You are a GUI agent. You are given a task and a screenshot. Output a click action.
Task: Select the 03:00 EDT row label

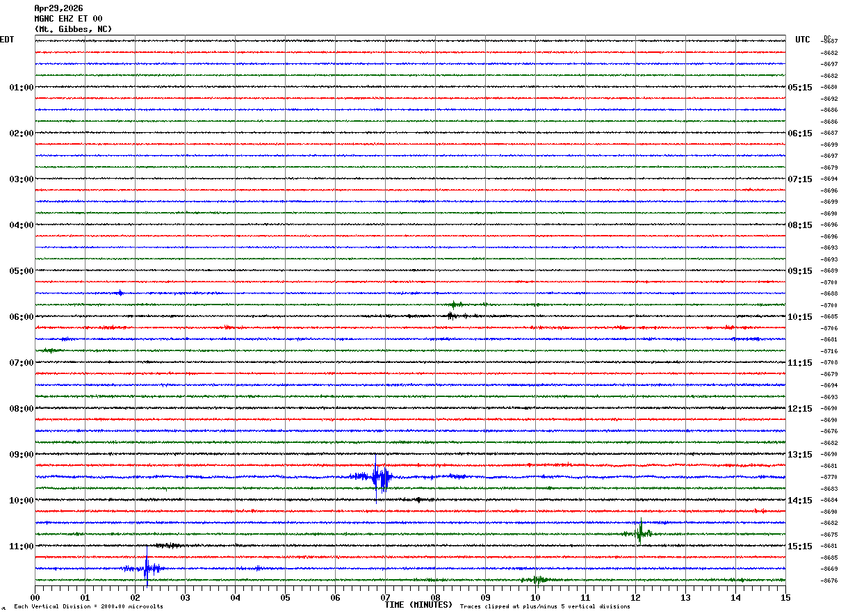pos(21,179)
